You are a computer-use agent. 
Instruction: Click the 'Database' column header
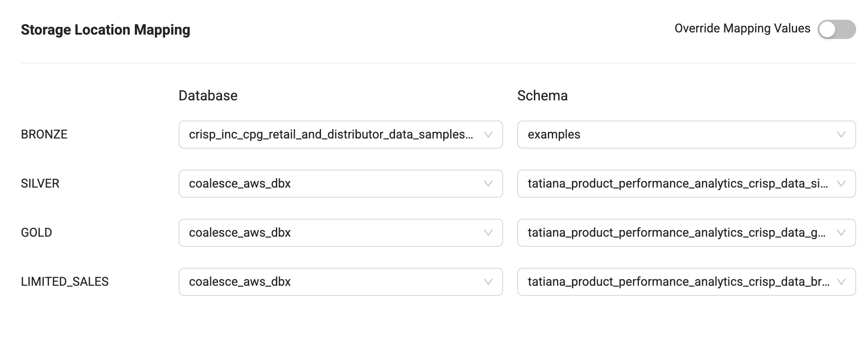pyautogui.click(x=208, y=96)
